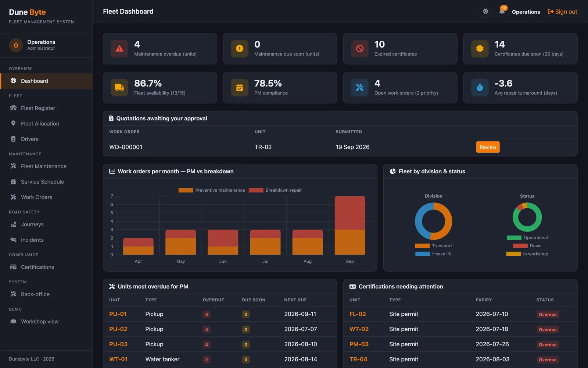588x368 pixels.
Task: Navigate to Service Schedule
Action: (46, 182)
